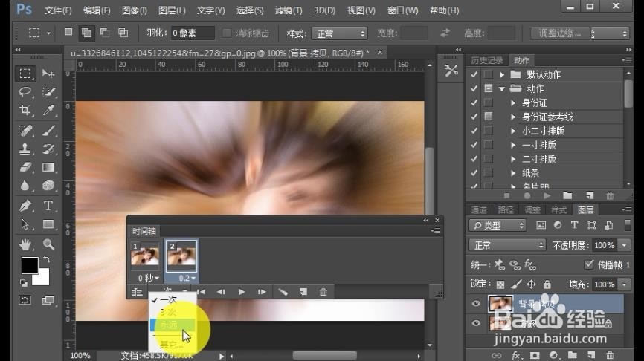644x361 pixels.
Task: Select the Rectangle shape tool
Action: 48,224
